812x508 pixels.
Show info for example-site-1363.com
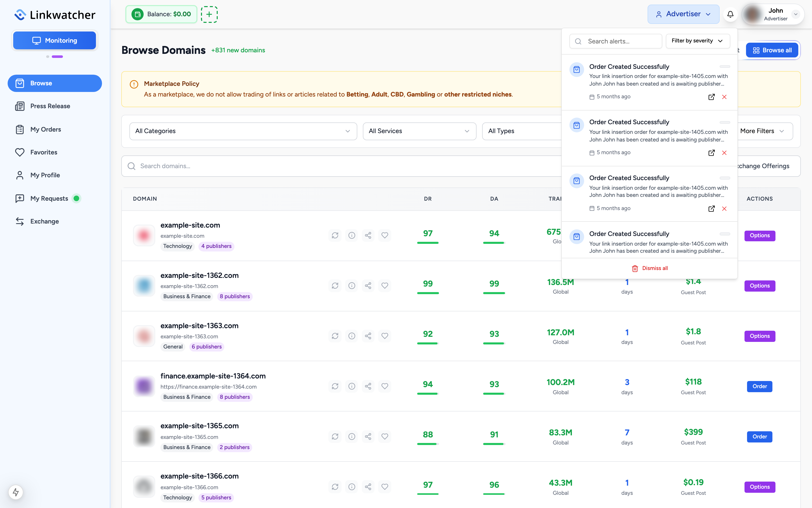coord(352,336)
